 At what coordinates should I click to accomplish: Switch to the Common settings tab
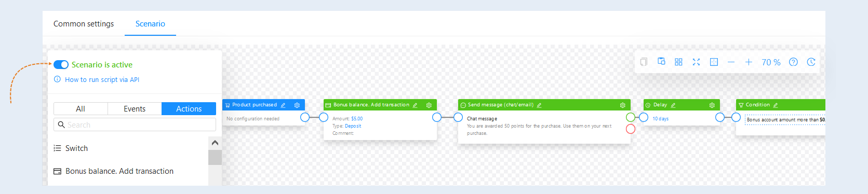click(84, 24)
